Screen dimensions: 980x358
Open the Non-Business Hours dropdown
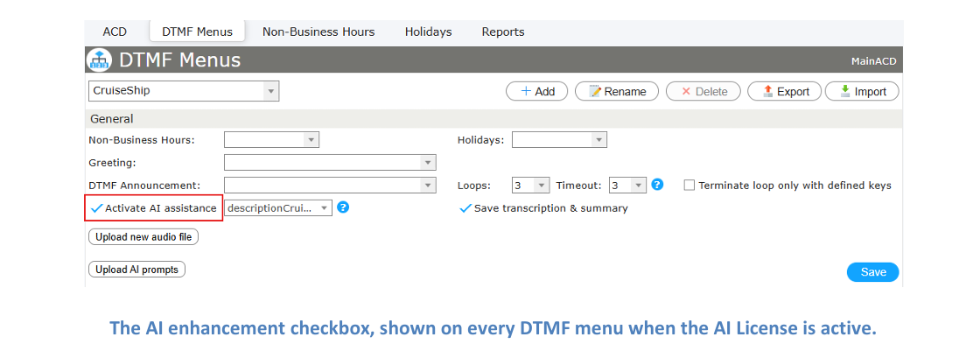click(x=272, y=140)
